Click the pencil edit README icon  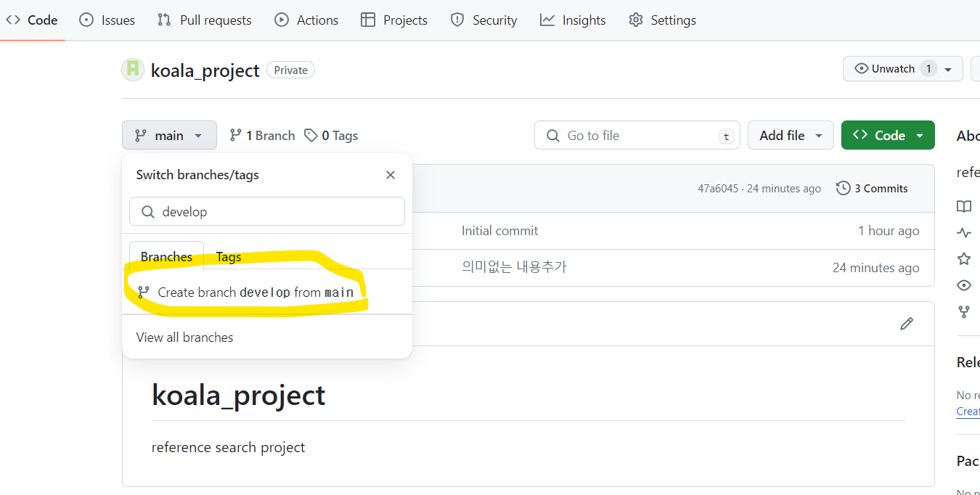tap(907, 324)
